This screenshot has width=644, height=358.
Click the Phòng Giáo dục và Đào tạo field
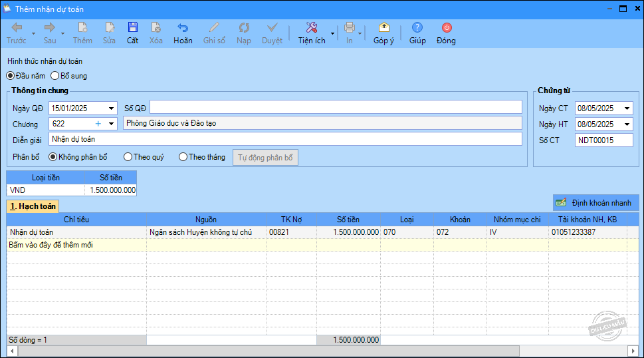point(322,123)
